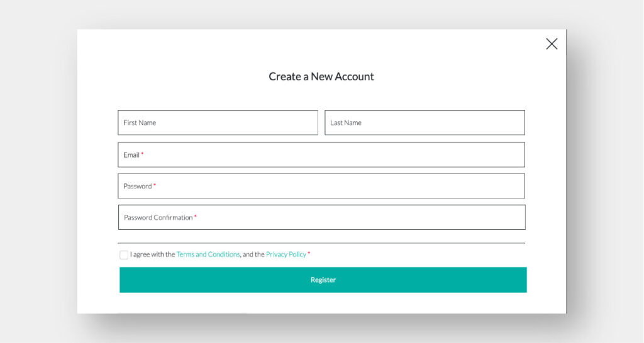Click the required asterisk next to Password
The height and width of the screenshot is (343, 644).
155,185
